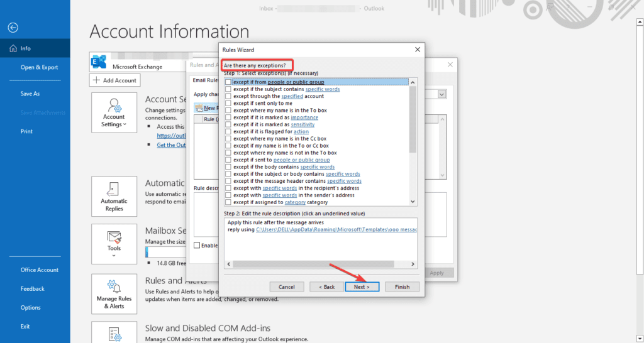Image resolution: width=644 pixels, height=343 pixels.
Task: Check 'except through the specified account'
Action: coord(228,96)
